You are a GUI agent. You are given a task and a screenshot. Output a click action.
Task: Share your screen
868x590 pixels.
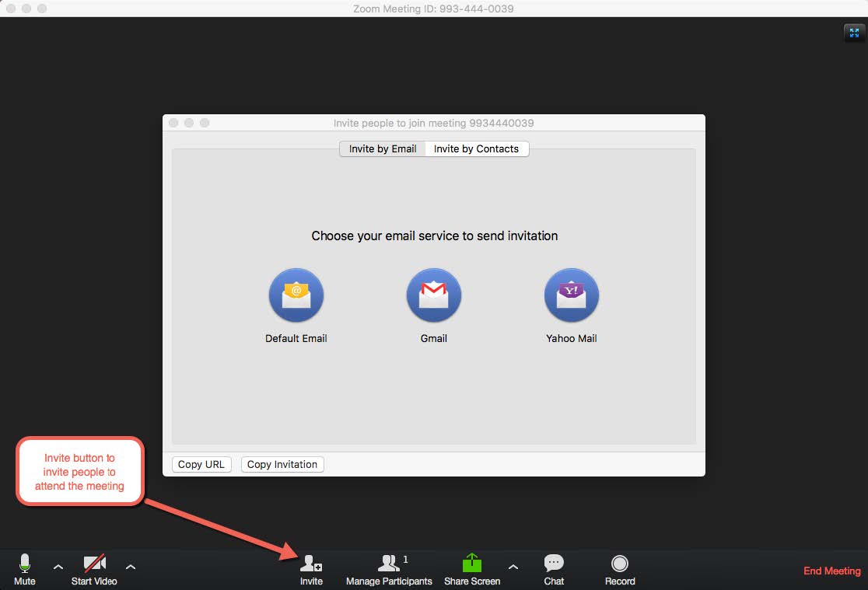tap(471, 568)
